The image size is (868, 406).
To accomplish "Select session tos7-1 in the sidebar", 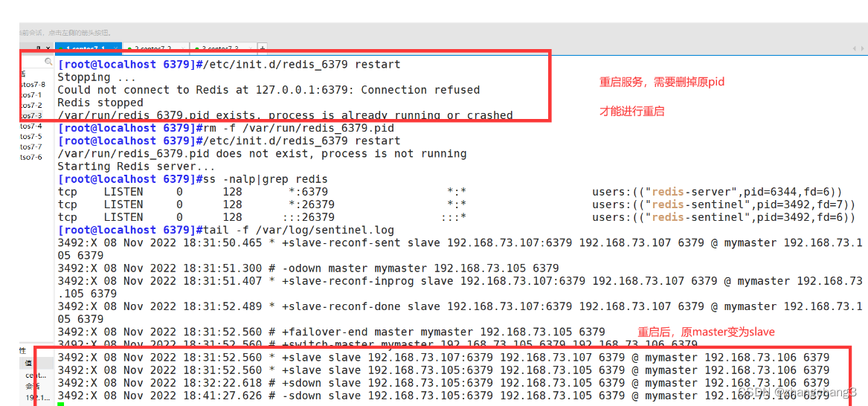I will [31, 94].
